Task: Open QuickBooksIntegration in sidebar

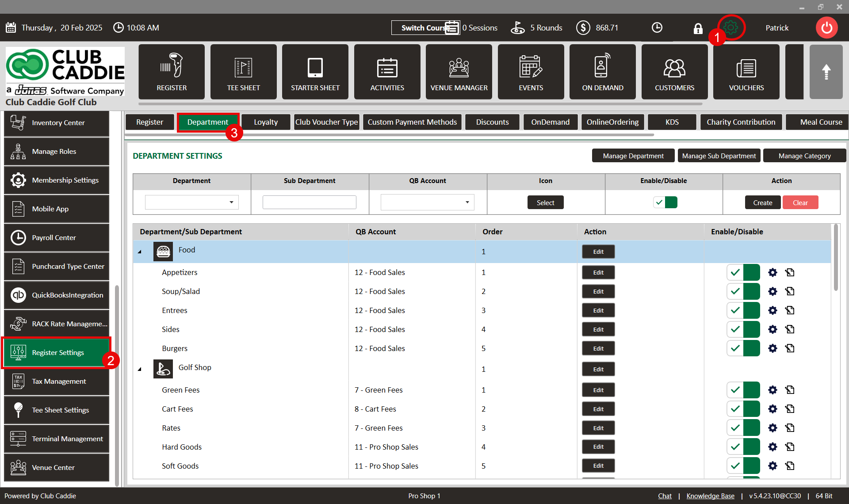Action: point(57,295)
